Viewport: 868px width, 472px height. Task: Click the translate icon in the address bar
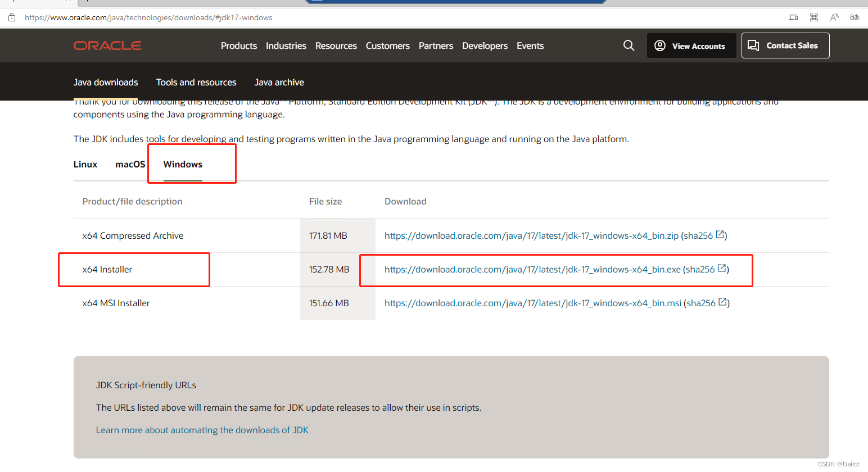(x=855, y=17)
